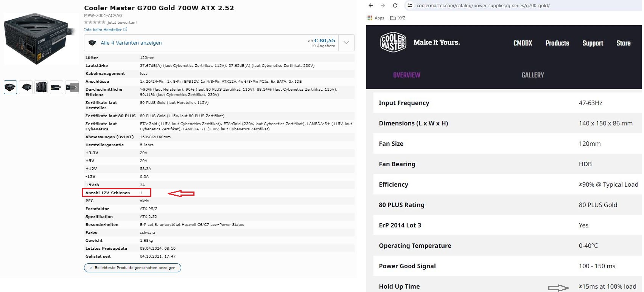Reload the Cooler Master page

[x=395, y=5]
